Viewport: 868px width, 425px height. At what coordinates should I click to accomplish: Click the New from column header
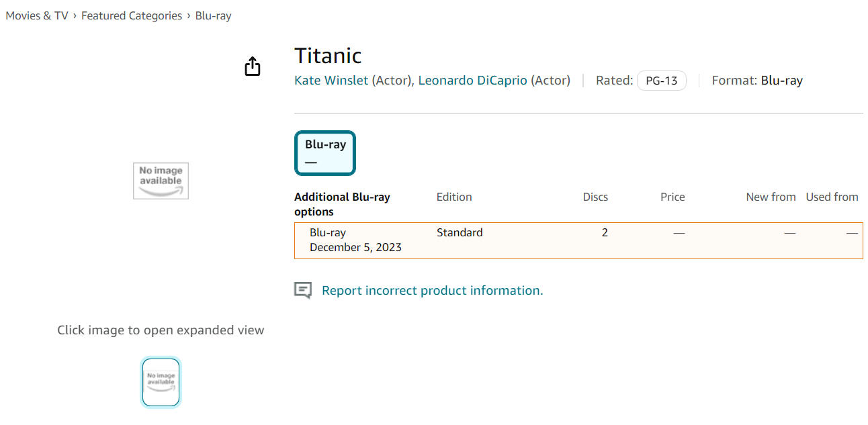click(771, 197)
